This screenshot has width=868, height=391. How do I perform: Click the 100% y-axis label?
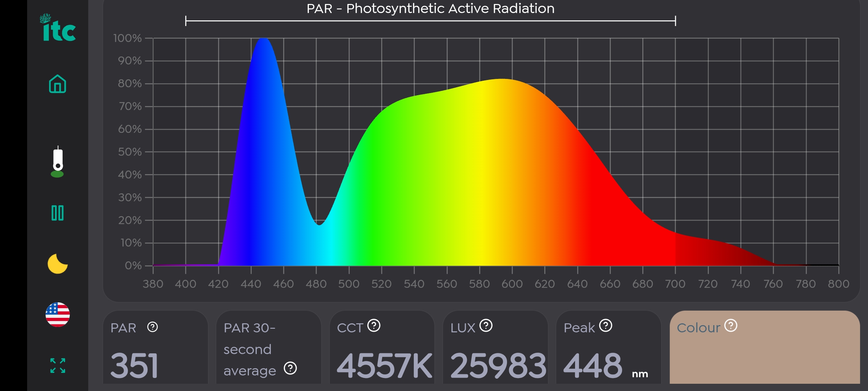pos(127,38)
